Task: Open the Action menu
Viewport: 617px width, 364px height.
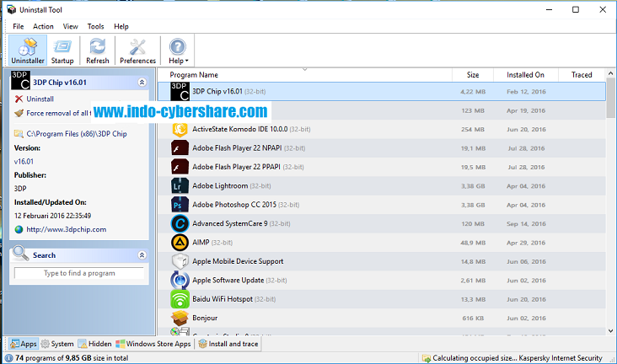Action: [43, 26]
